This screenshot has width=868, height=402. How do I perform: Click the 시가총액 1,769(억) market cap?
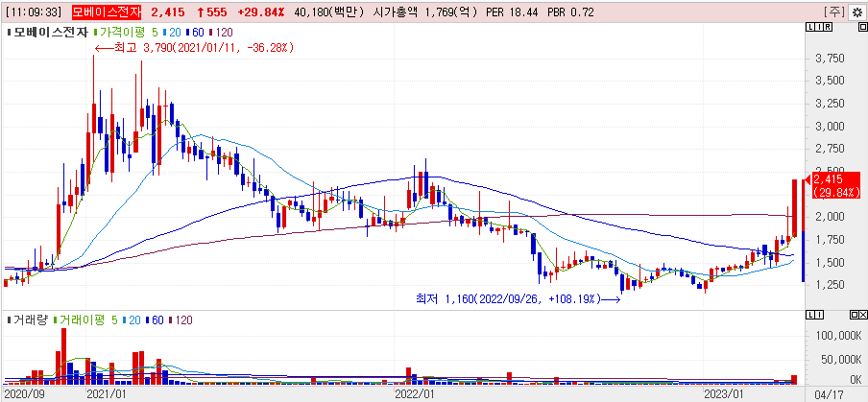pyautogui.click(x=425, y=12)
